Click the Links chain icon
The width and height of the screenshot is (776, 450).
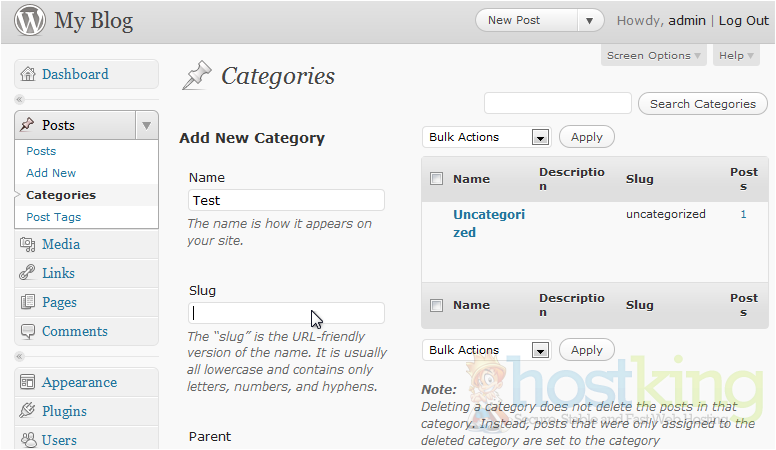click(27, 273)
